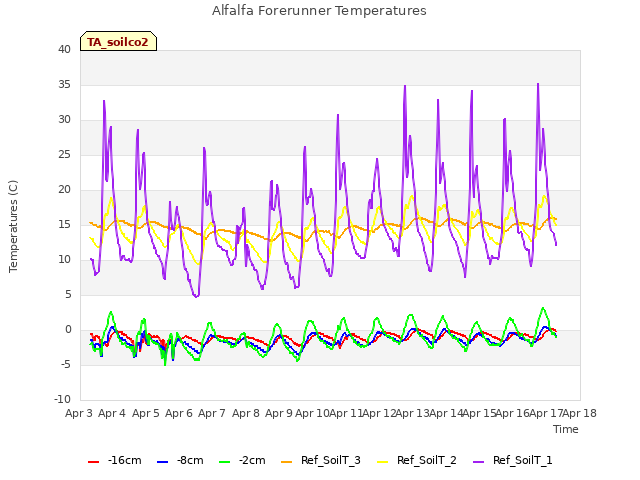Click the Temperatures (C) y-axis label

point(13,226)
